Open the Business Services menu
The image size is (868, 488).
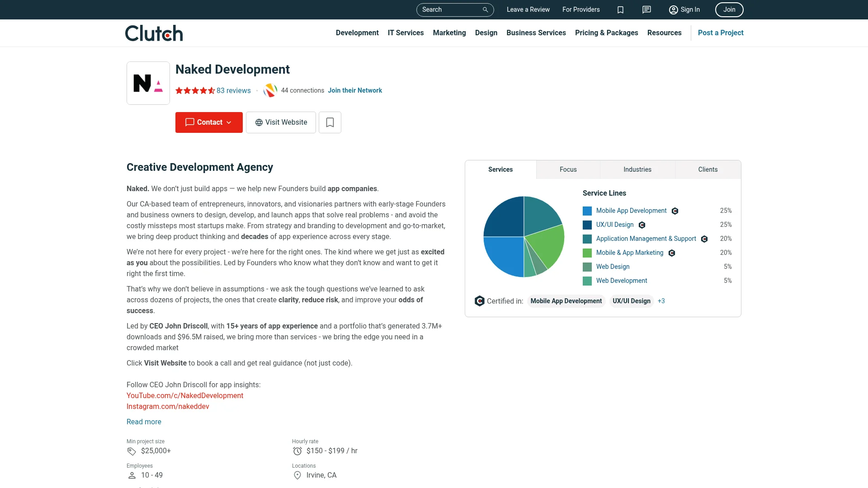(x=536, y=33)
